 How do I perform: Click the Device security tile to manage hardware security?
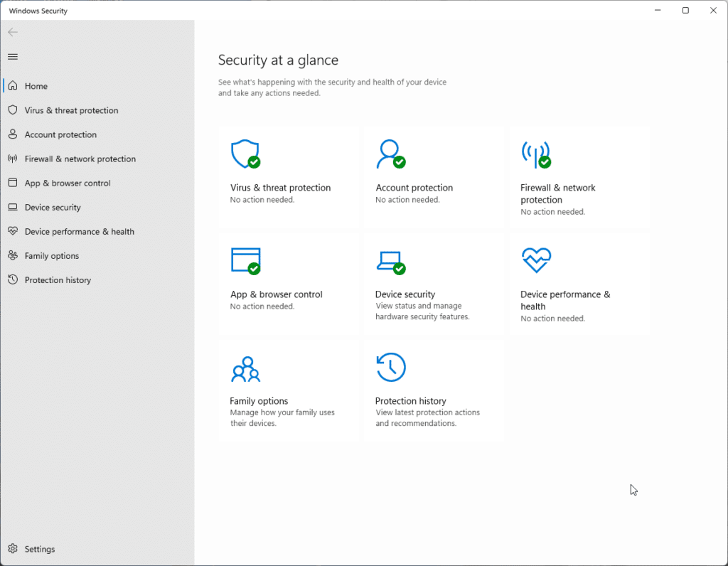click(x=434, y=283)
